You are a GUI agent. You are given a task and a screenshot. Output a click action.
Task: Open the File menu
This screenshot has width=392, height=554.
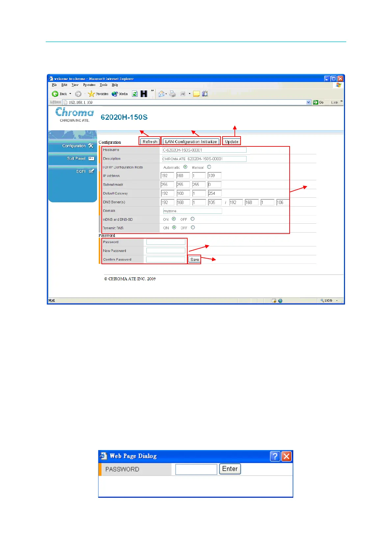pyautogui.click(x=54, y=85)
